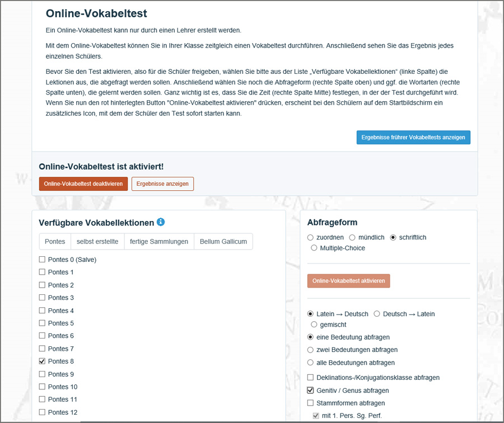Deactivate the Online-Vokabeltest
Screen dimensions: 504x423
pos(83,184)
